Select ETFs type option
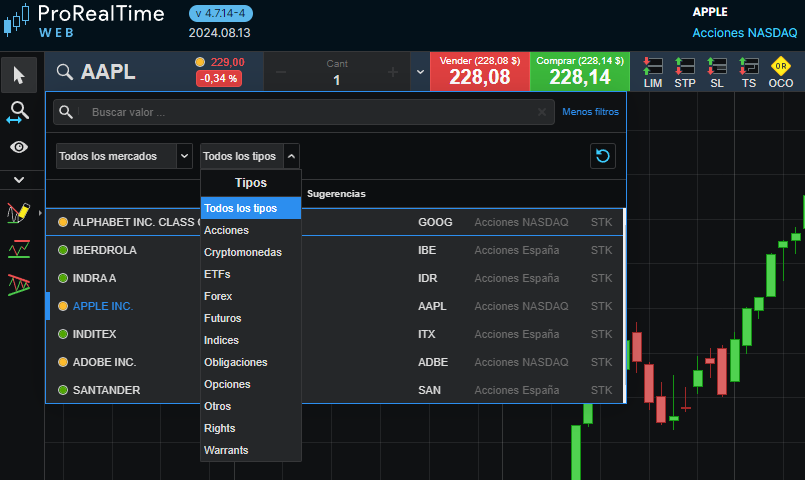This screenshot has height=480, width=805. point(251,274)
